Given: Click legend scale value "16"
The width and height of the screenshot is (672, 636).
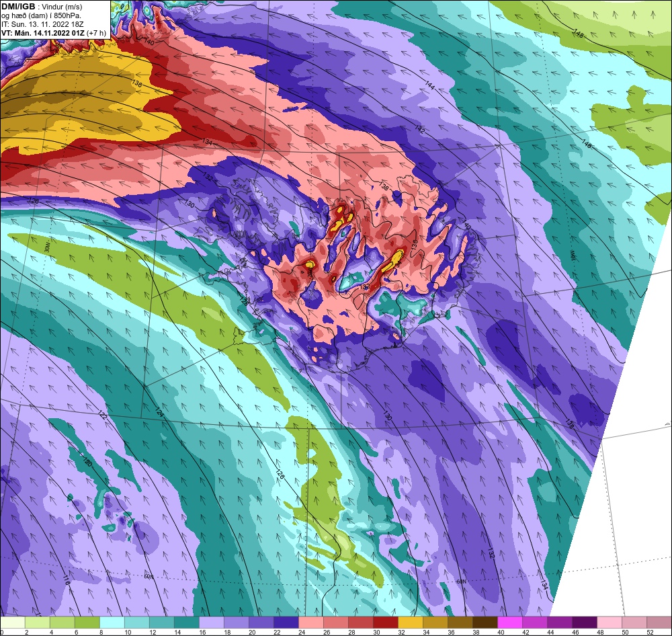Looking at the screenshot, I should 202,632.
